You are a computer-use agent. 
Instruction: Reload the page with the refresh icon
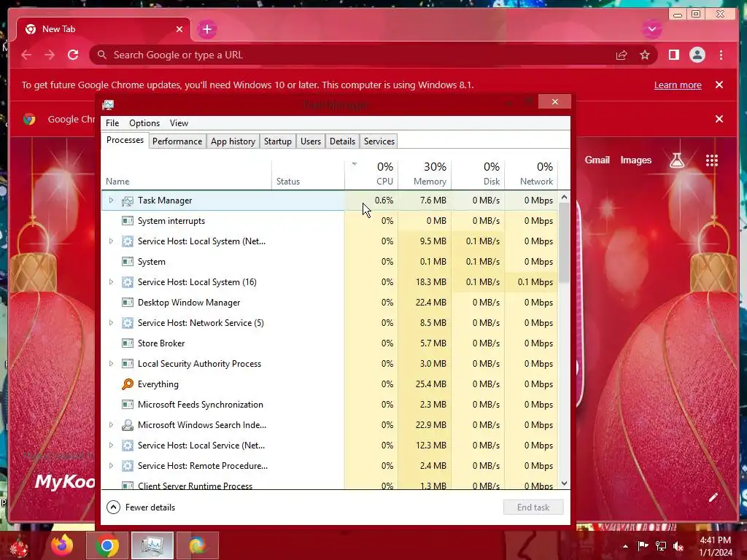(x=73, y=55)
